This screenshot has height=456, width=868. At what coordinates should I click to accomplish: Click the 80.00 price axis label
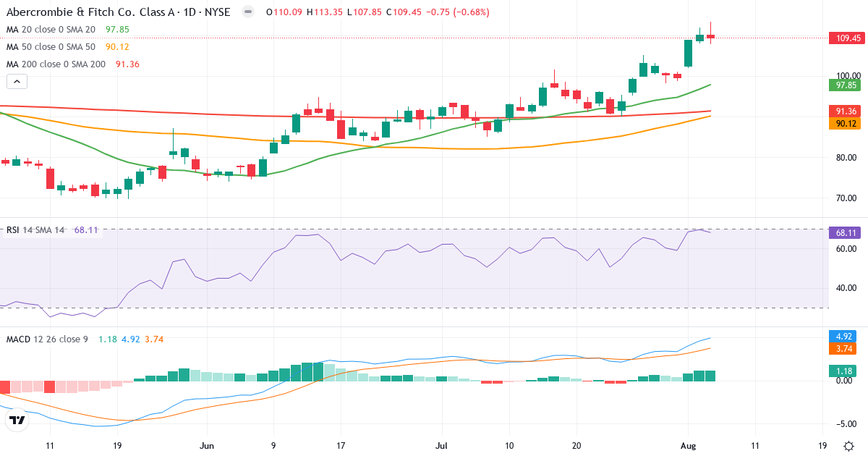pyautogui.click(x=848, y=157)
